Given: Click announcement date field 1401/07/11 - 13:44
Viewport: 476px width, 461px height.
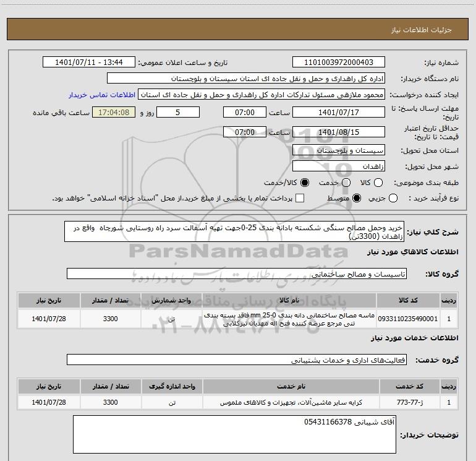Looking at the screenshot, I should (x=88, y=62).
